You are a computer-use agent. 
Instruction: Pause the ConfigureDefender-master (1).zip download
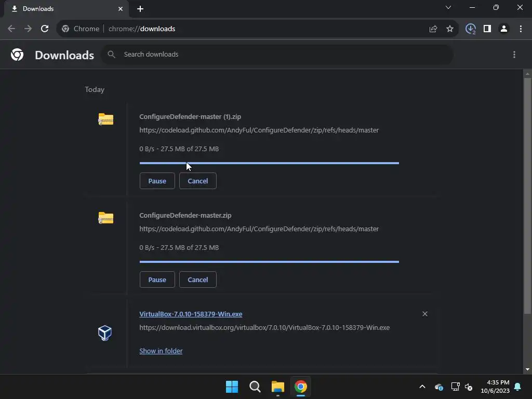(x=157, y=181)
